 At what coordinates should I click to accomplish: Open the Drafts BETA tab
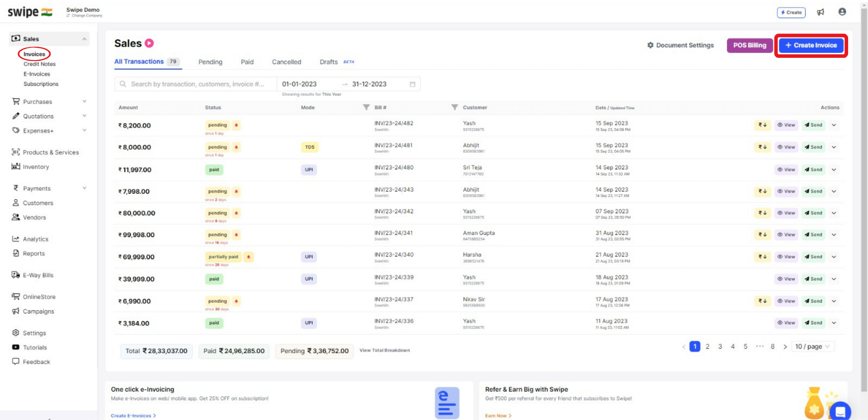tap(329, 62)
